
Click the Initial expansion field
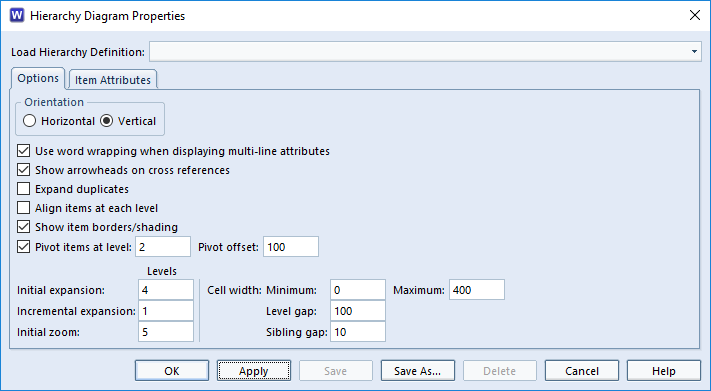[166, 290]
